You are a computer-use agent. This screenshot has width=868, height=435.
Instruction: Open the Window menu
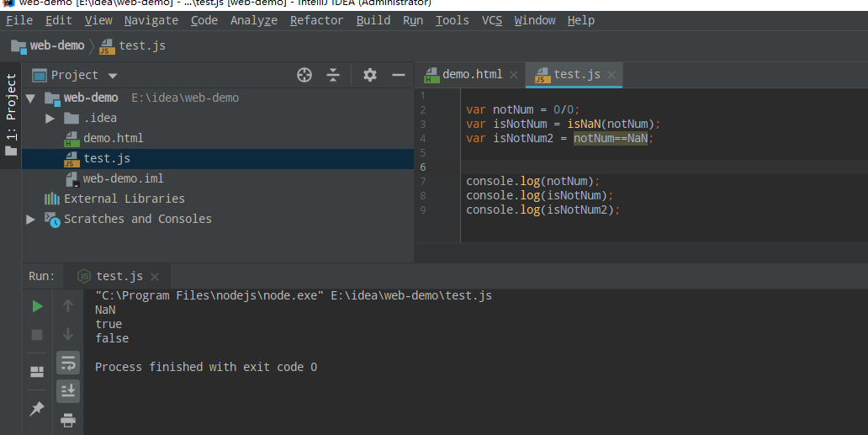tap(535, 20)
